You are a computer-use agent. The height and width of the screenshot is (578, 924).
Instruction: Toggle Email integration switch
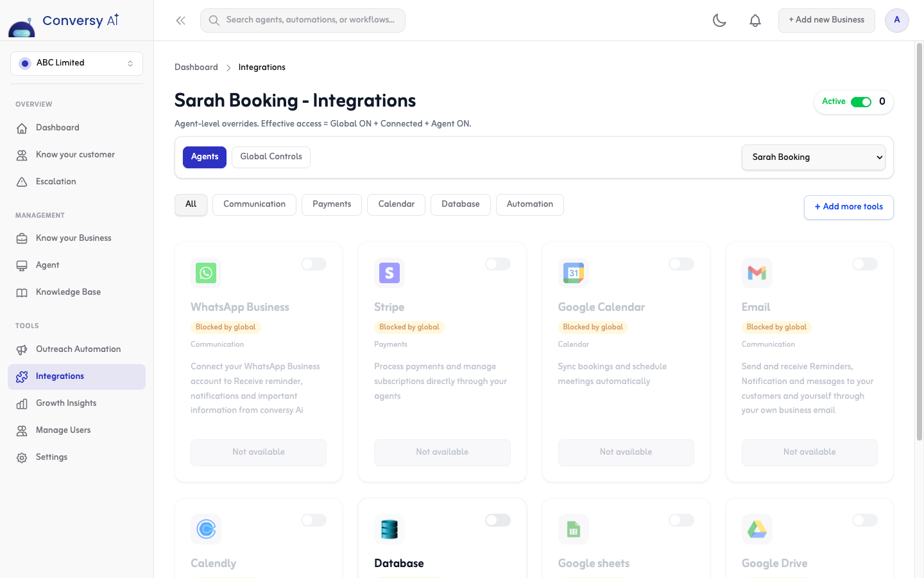[865, 264]
